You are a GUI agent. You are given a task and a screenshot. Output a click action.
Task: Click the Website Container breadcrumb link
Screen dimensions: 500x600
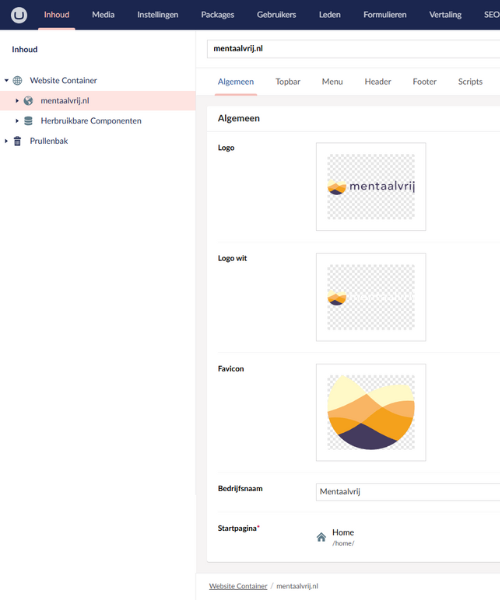[238, 586]
